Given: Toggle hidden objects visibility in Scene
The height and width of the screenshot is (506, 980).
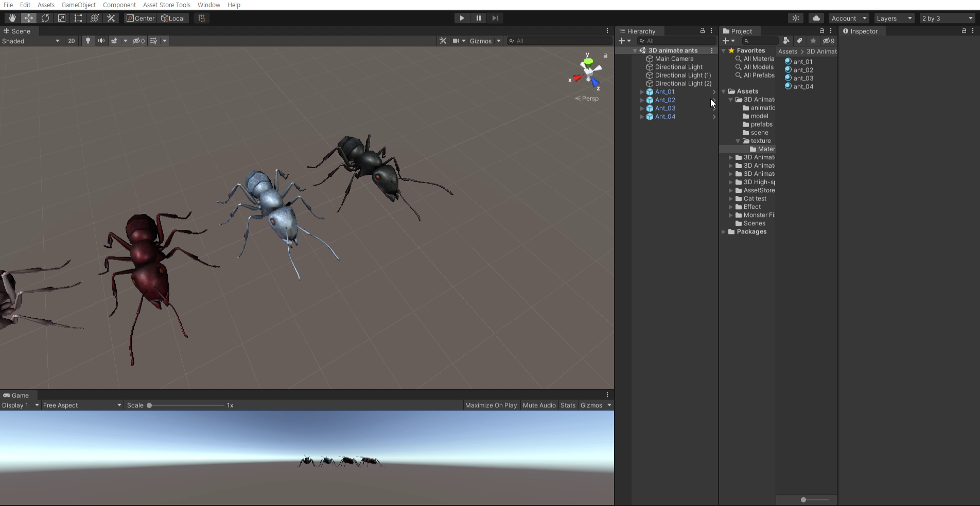Looking at the screenshot, I should point(138,41).
